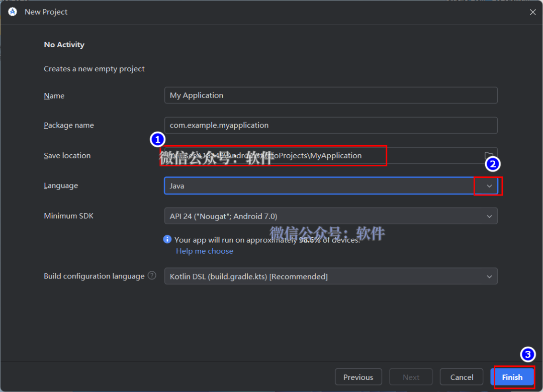This screenshot has width=543, height=392.
Task: Click the No Activity heading
Action: tap(64, 45)
